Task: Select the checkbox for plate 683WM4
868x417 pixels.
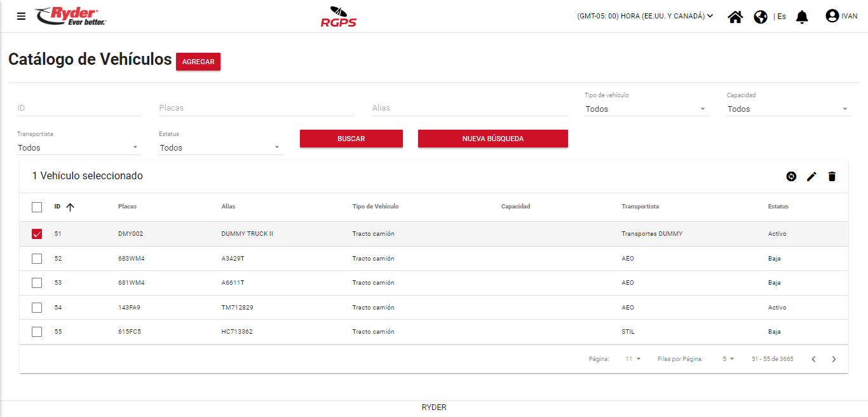Action: click(x=37, y=259)
